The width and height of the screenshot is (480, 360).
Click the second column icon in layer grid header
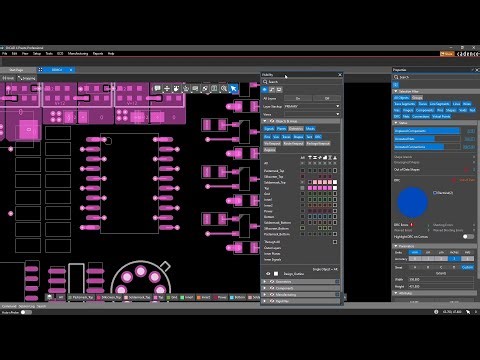315,157
